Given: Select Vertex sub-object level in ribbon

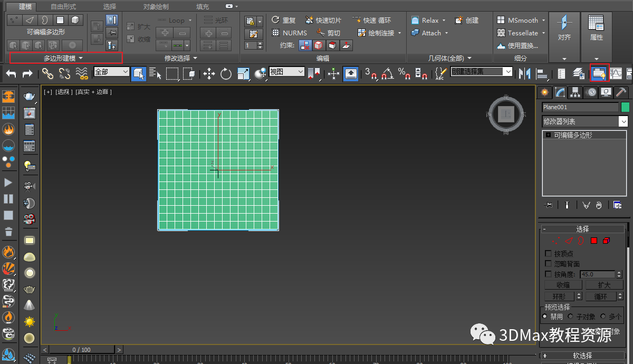Looking at the screenshot, I should [14, 20].
